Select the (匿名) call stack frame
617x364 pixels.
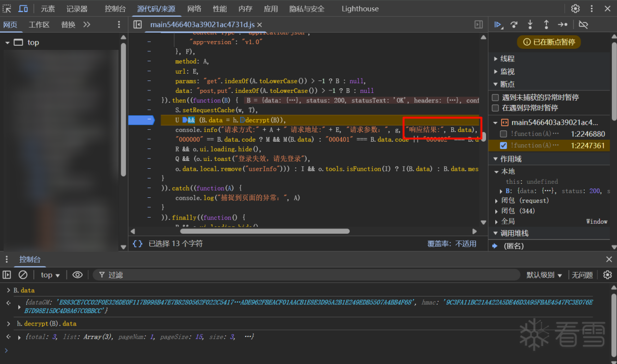[x=514, y=246]
